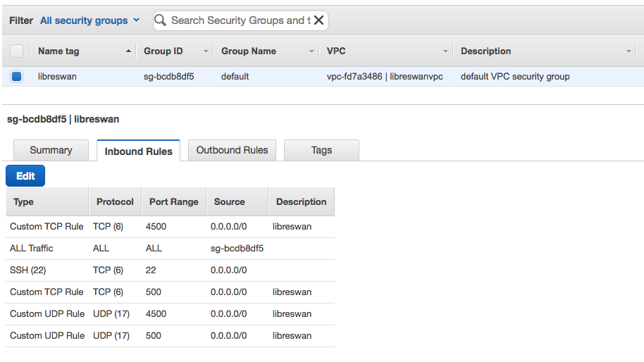Open the Description column dropdown arrow
644x362 pixels.
pos(628,51)
